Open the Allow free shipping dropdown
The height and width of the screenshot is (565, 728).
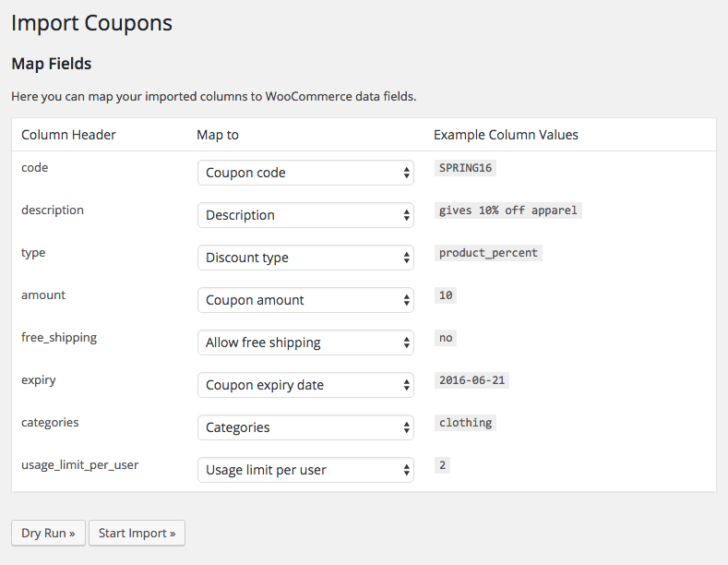(305, 343)
